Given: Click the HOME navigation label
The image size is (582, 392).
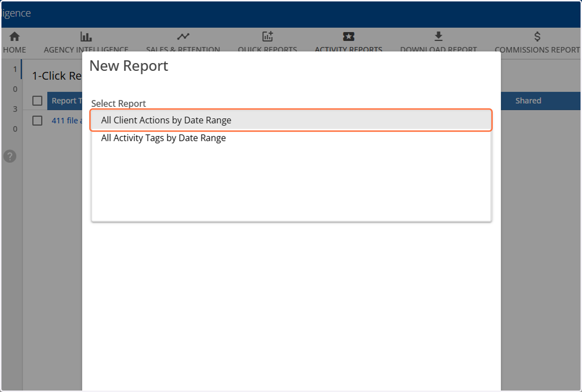Looking at the screenshot, I should [x=15, y=49].
